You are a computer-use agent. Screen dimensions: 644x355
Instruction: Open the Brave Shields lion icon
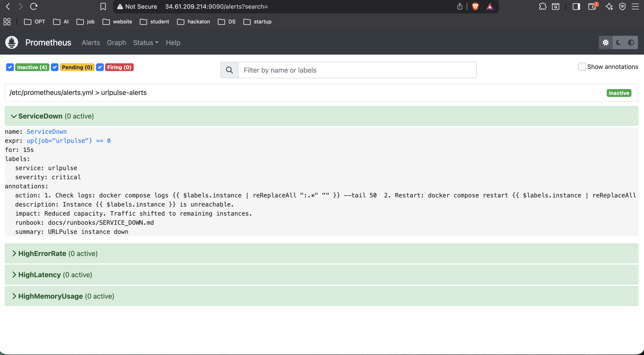coord(475,7)
